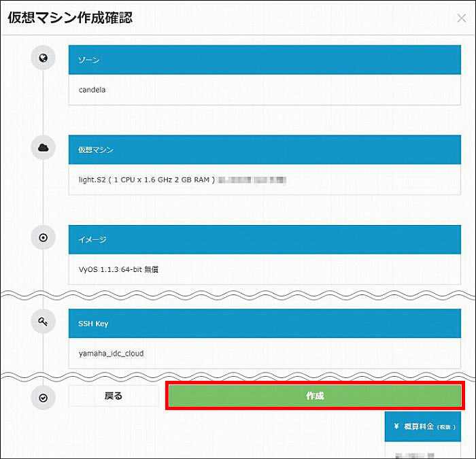Click the disc image step icon
The height and width of the screenshot is (459, 476).
[x=43, y=237]
